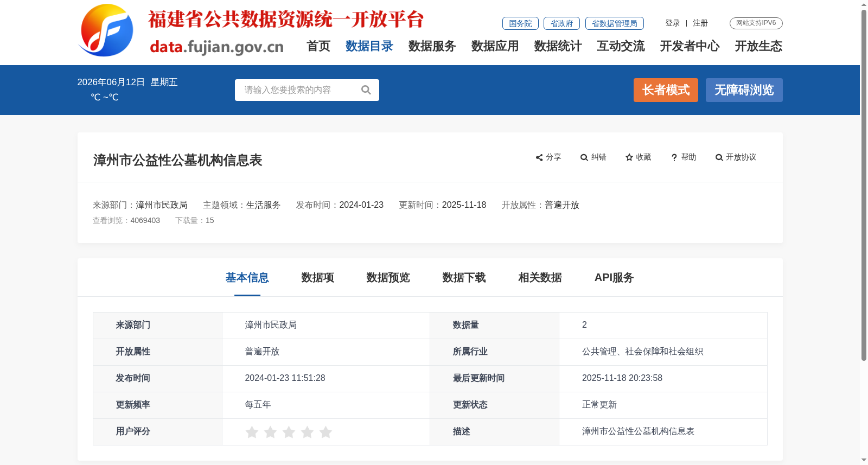The image size is (868, 465).
Task: Enable 长者模式 elder mode
Action: pyautogui.click(x=666, y=90)
